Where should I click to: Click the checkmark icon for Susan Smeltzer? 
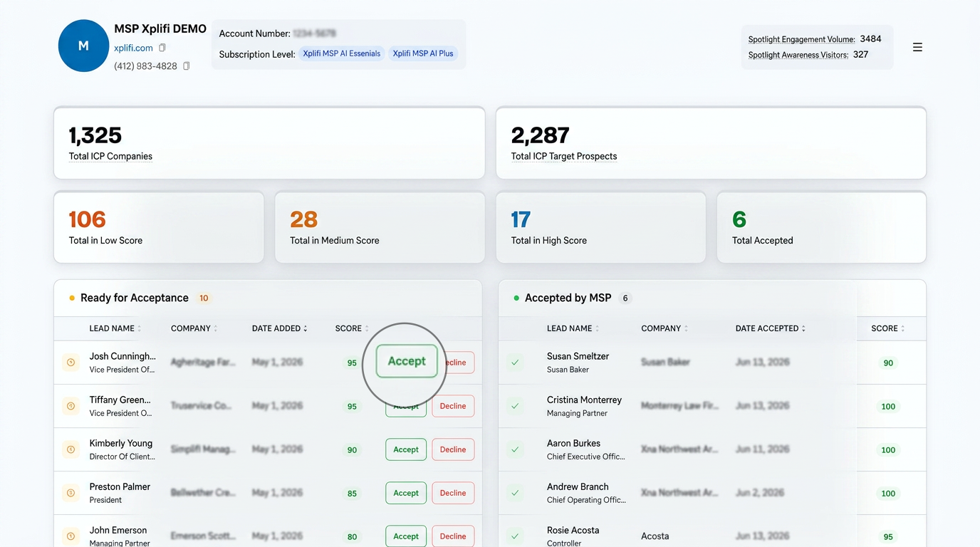pos(515,363)
